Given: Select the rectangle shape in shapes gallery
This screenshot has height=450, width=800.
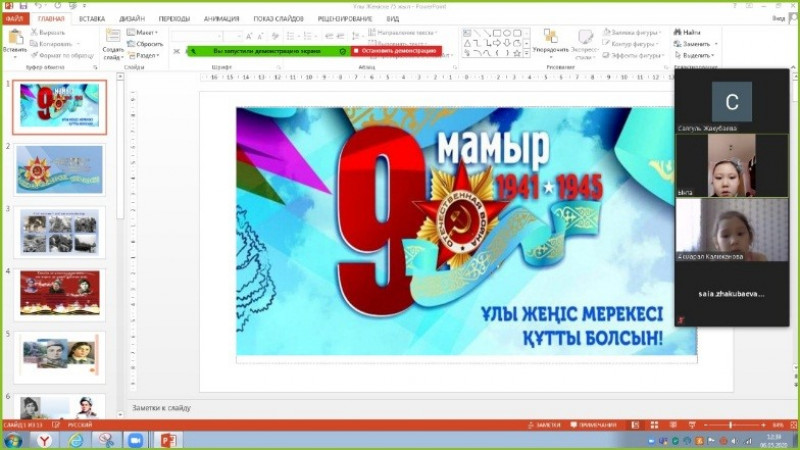Looking at the screenshot, I should 496,33.
